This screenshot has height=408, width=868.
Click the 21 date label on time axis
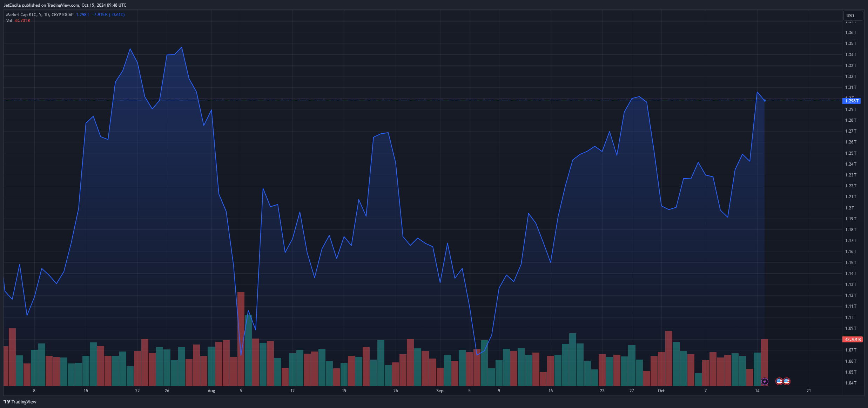tap(809, 391)
